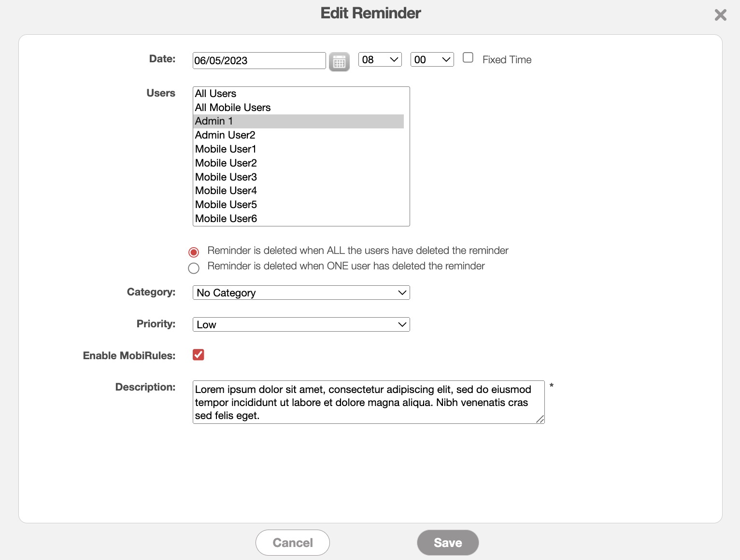Uncheck the Enable MobiRules checkbox
740x560 pixels.
(x=198, y=355)
